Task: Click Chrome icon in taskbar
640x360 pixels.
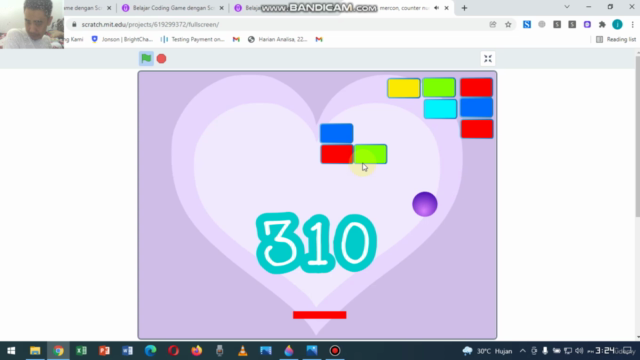Action: (x=58, y=351)
